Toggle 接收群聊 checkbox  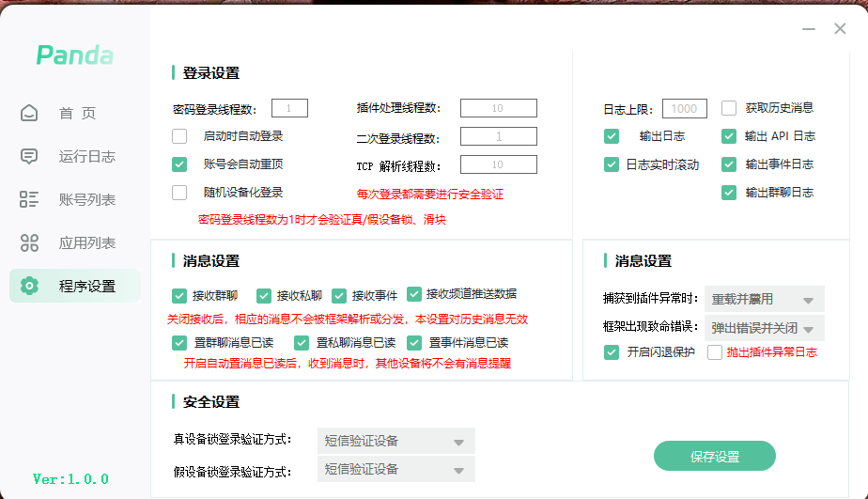click(x=179, y=295)
